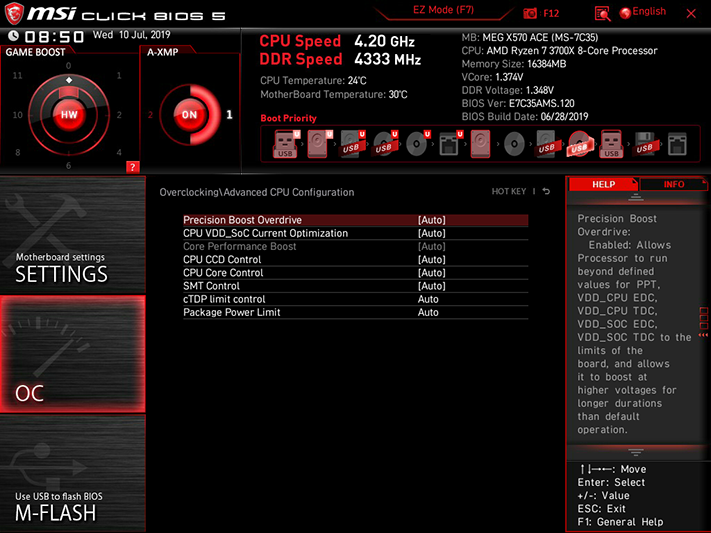Click the right-edge panel expand handle
The image size is (711, 533).
[x=704, y=322]
